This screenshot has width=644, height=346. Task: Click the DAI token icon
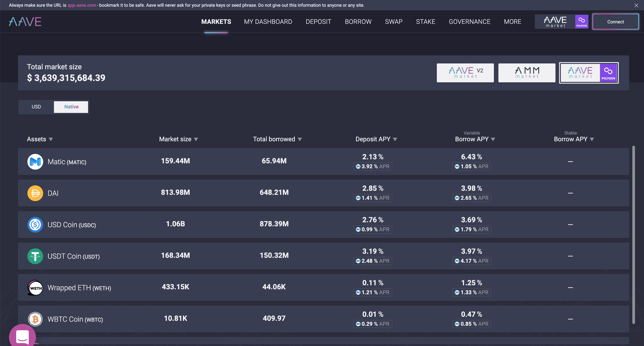(x=35, y=193)
